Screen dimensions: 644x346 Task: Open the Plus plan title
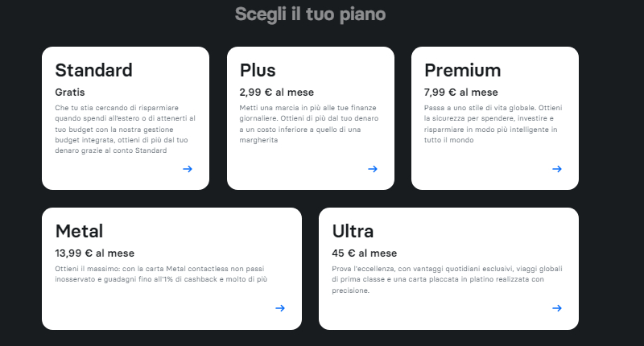tap(258, 70)
